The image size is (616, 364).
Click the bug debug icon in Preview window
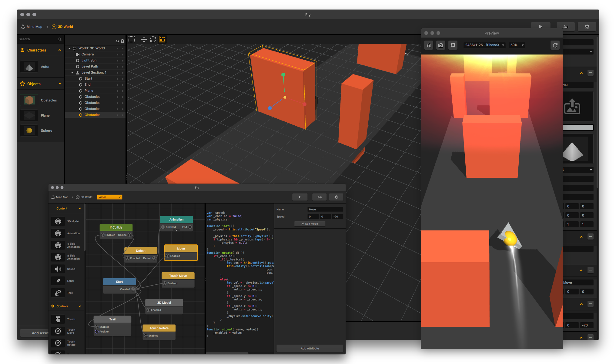click(429, 45)
